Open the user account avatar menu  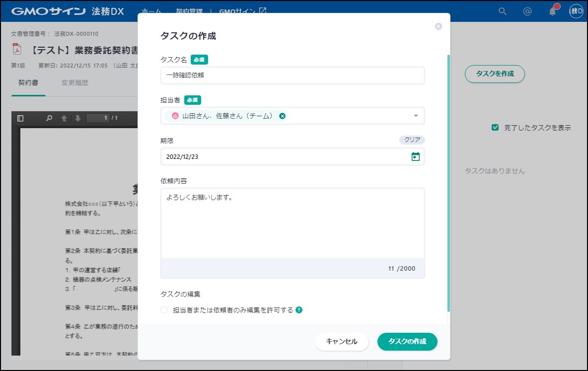click(576, 11)
